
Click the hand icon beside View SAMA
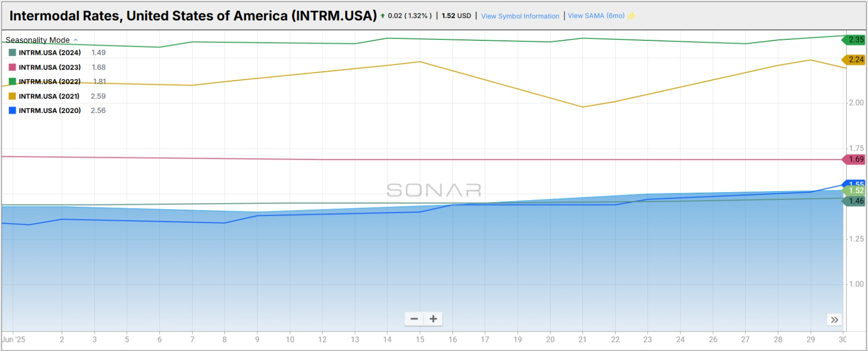[632, 16]
